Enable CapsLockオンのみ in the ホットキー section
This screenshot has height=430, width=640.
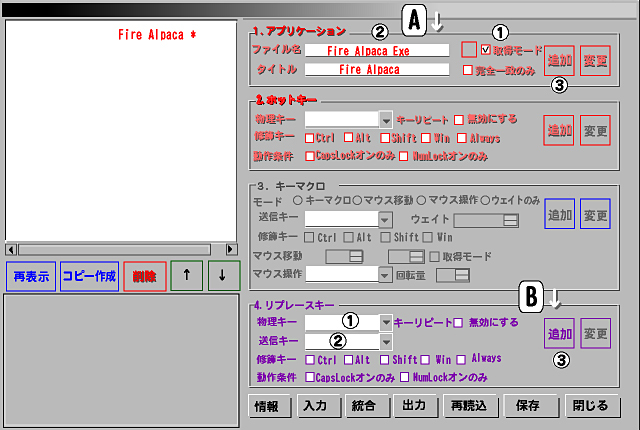coord(310,156)
